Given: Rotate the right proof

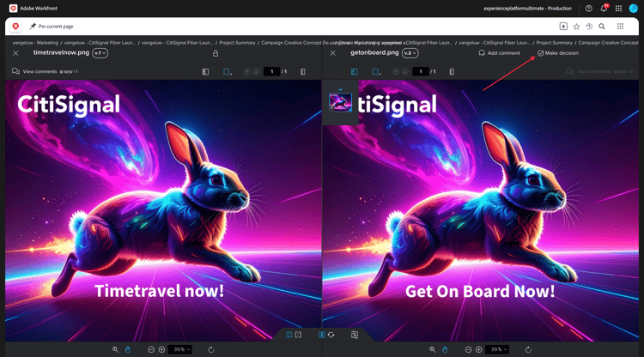Looking at the screenshot, I should click(528, 349).
